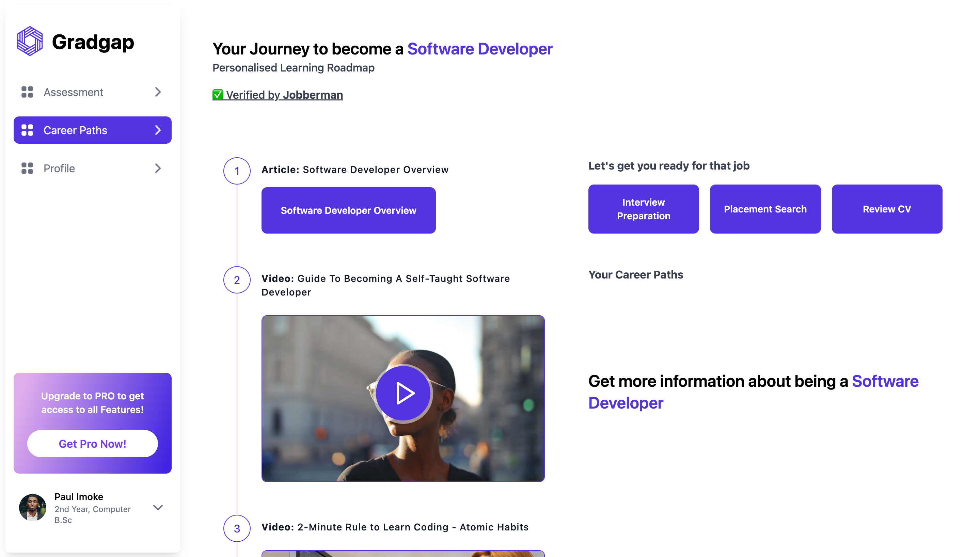Screen dimensions: 980x557
Task: Click the Assessment grid icon
Action: (x=27, y=92)
